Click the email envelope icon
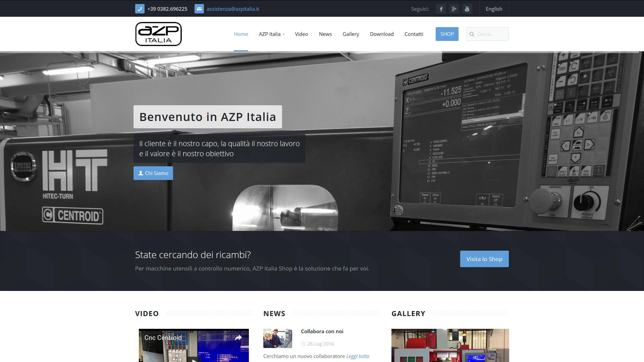Screen dimensions: 644x362 coord(199,9)
